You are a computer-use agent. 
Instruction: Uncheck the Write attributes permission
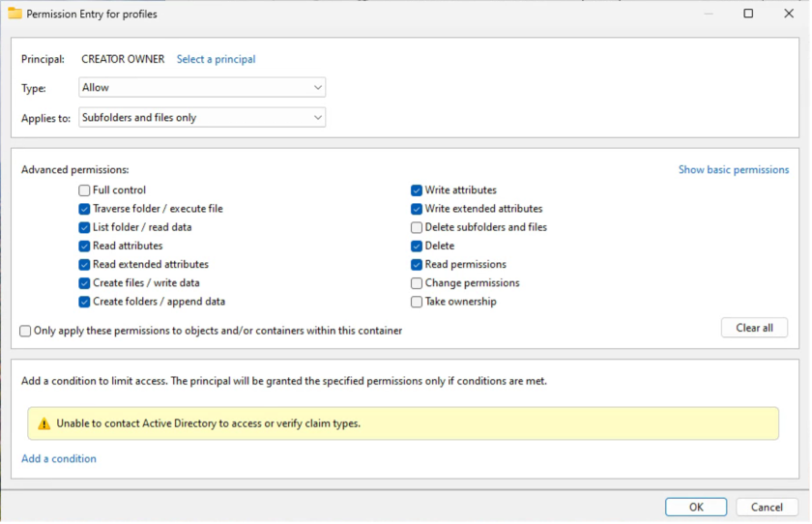(x=417, y=190)
